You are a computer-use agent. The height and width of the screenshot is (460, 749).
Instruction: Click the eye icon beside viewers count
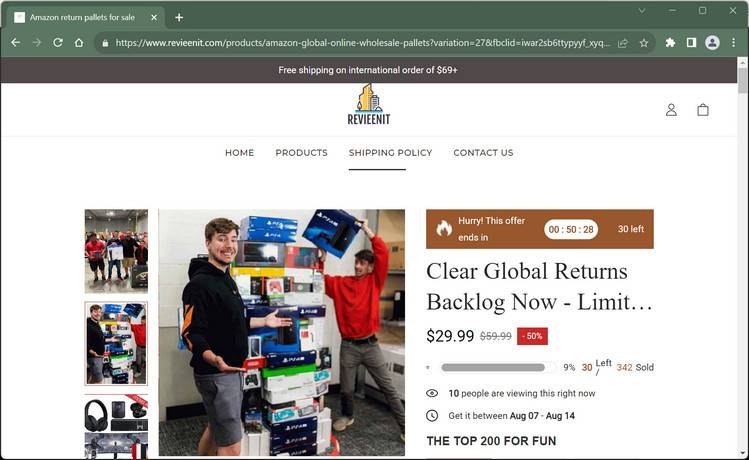[x=432, y=393]
